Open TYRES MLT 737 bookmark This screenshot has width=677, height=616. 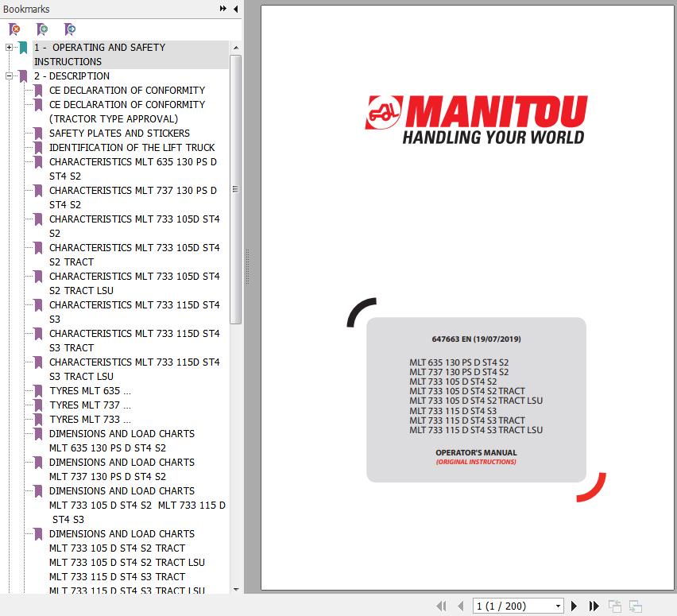coord(90,405)
